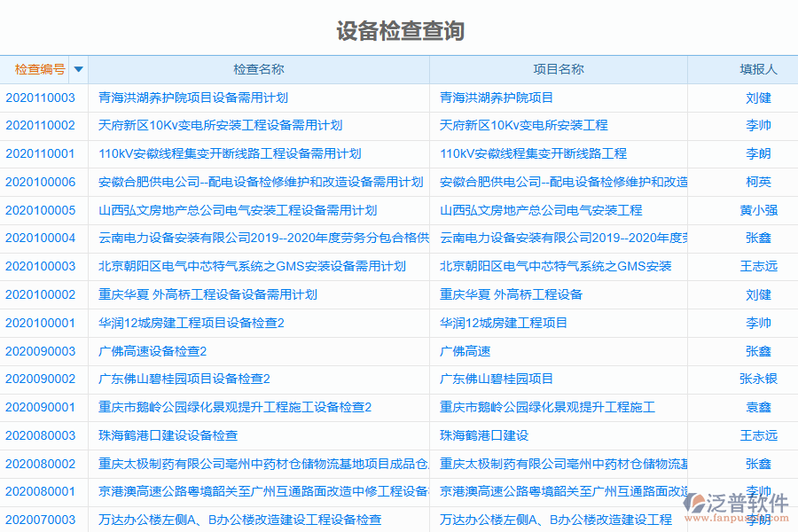Image resolution: width=798 pixels, height=532 pixels.
Task: Open the 检查编号 column filter dropdown
Action: click(78, 68)
